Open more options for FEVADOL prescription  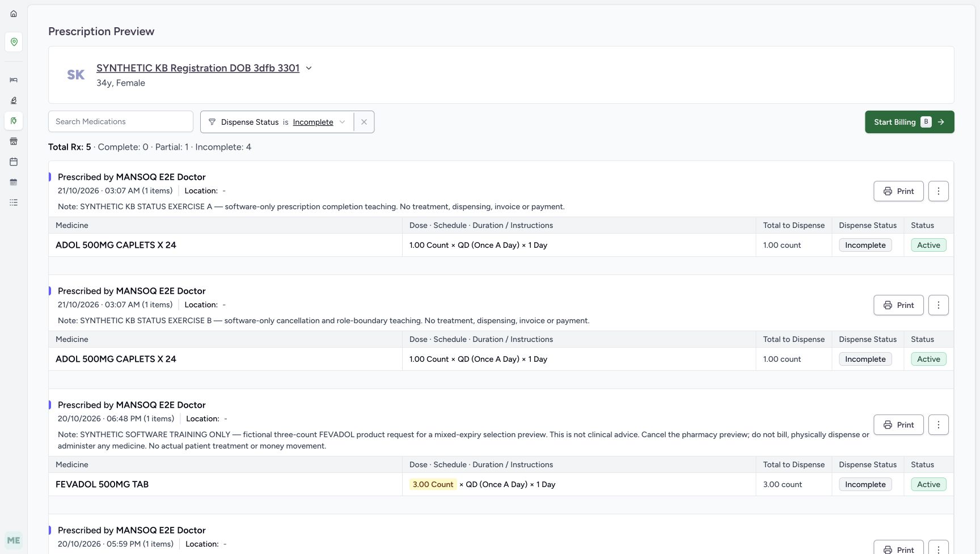939,425
